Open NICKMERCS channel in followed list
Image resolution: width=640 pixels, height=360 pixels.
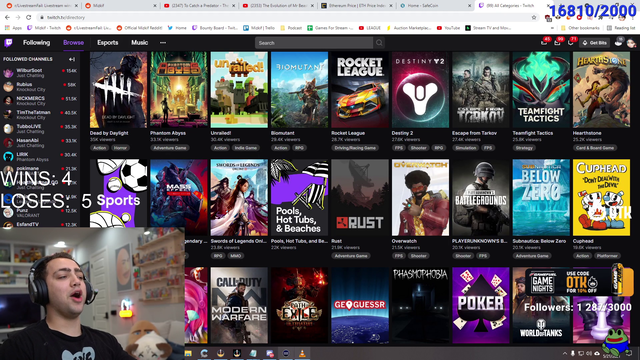(40, 100)
